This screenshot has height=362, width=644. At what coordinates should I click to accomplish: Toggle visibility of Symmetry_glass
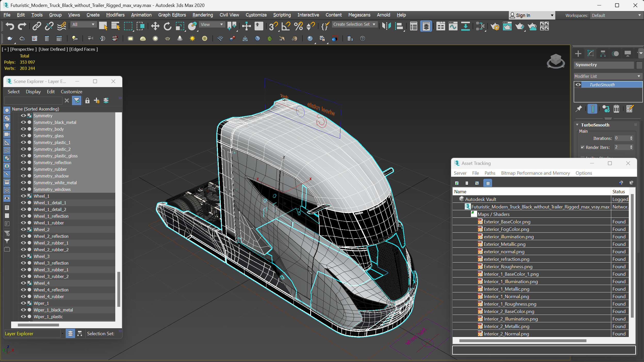[23, 136]
